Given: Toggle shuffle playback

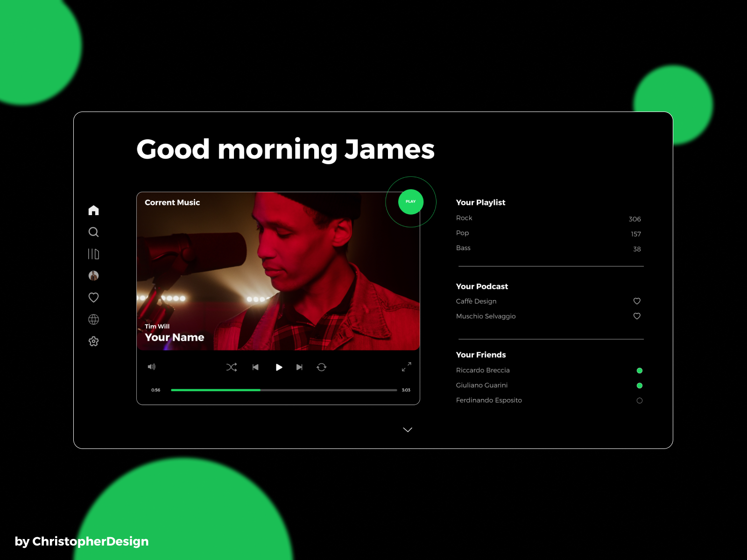Looking at the screenshot, I should pos(232,367).
